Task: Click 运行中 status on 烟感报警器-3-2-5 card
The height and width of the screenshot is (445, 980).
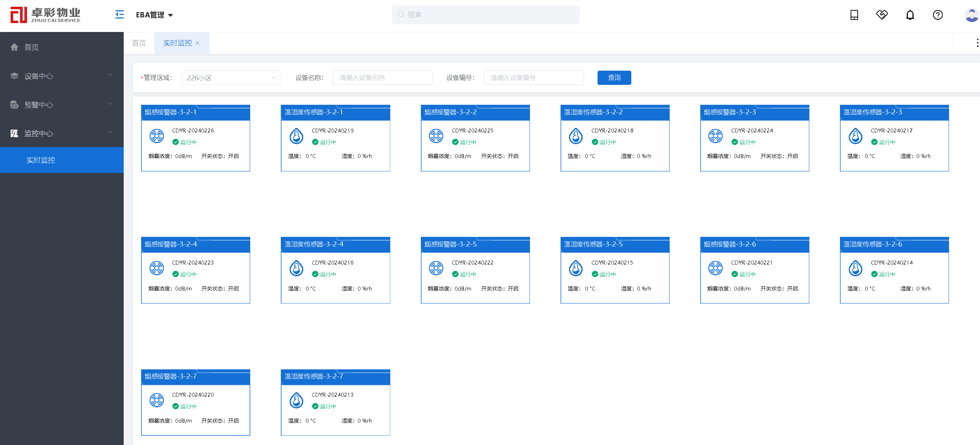Action: [x=464, y=275]
